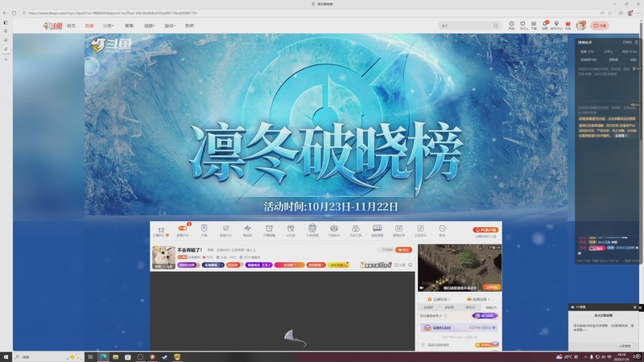Screen dimensions: 644x362
Task: Close the YY popup notification with X
Action: (634, 307)
